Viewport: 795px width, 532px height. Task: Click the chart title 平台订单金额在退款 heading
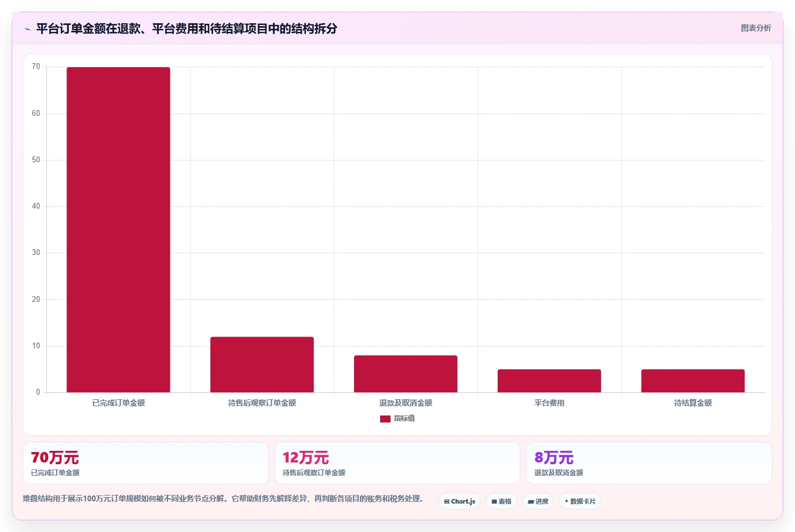coord(187,28)
